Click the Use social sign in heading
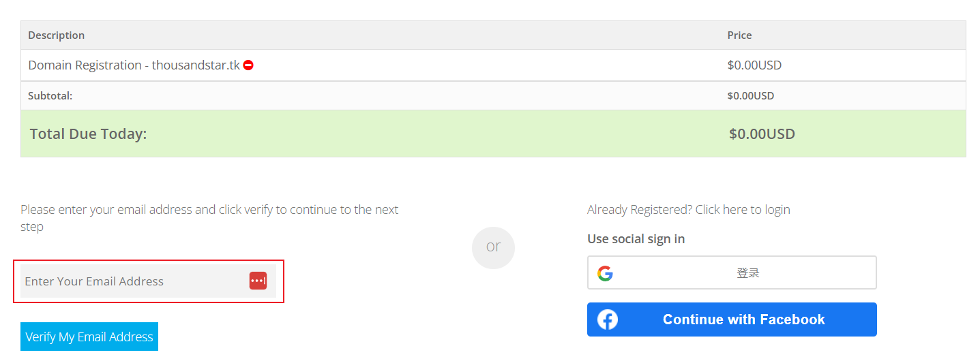Image resolution: width=980 pixels, height=359 pixels. (x=636, y=238)
